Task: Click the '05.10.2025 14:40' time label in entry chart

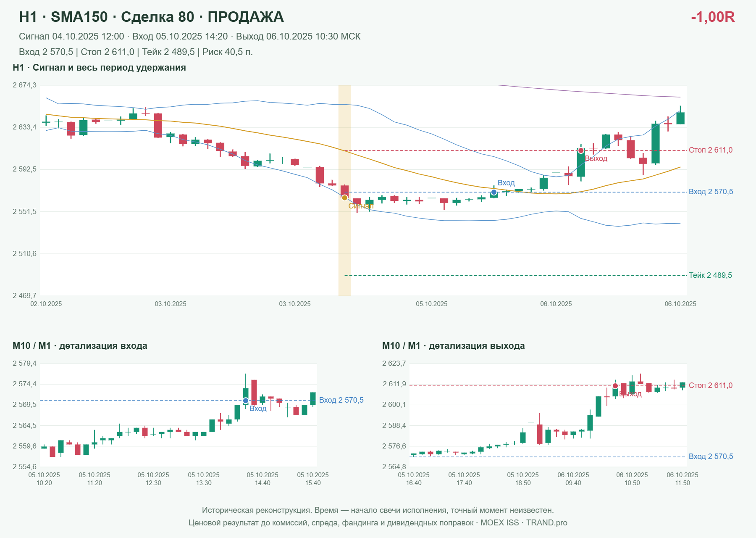Action: 262,479
